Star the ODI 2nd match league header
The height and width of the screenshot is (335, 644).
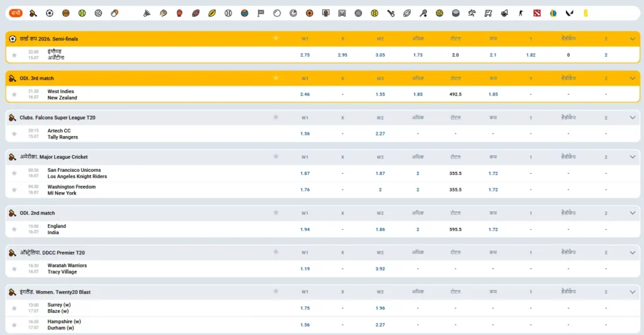pyautogui.click(x=276, y=212)
